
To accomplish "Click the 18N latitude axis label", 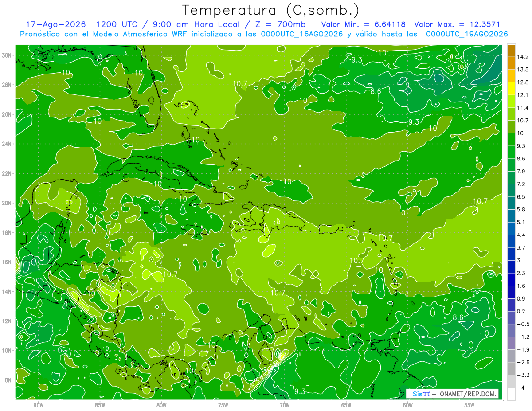I will (x=8, y=232).
